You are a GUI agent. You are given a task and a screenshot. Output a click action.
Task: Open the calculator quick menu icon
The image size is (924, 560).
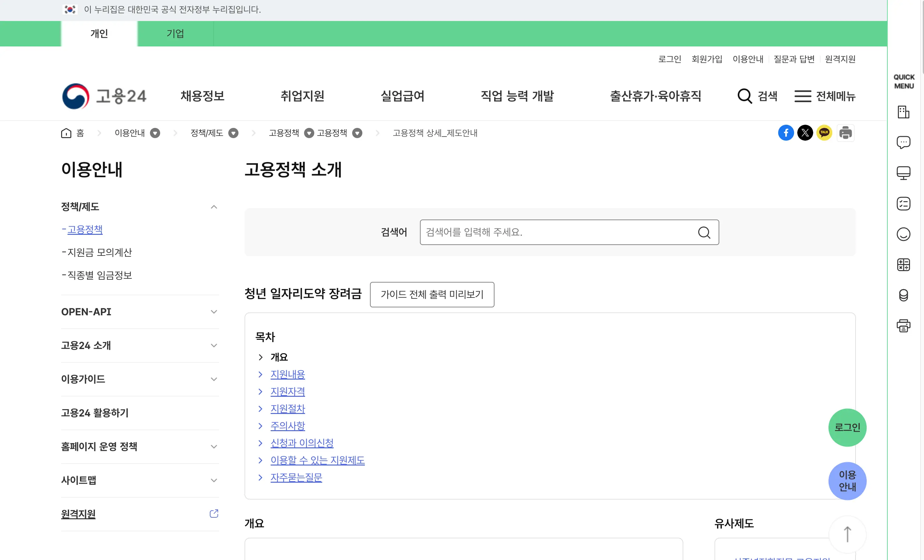click(903, 265)
